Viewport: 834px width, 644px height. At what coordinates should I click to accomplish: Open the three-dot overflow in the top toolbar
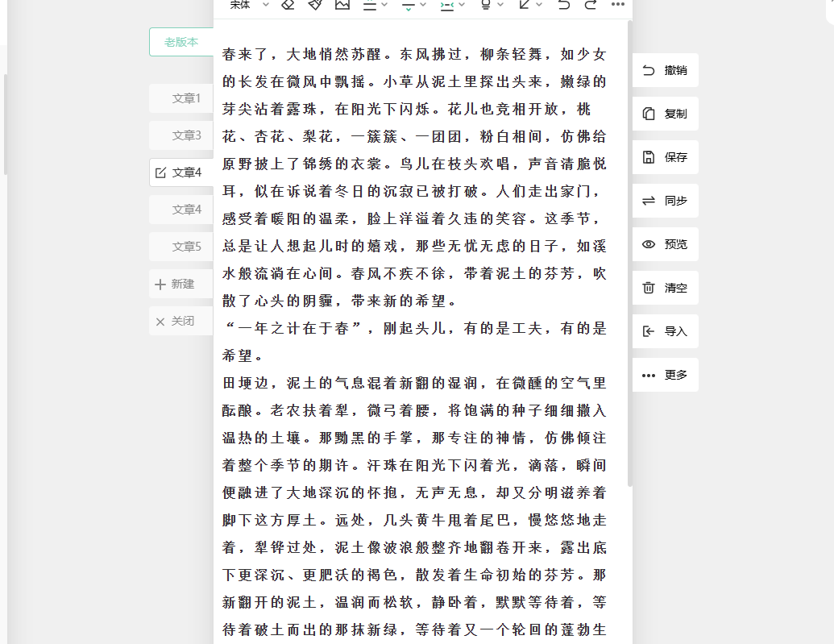pos(618,5)
